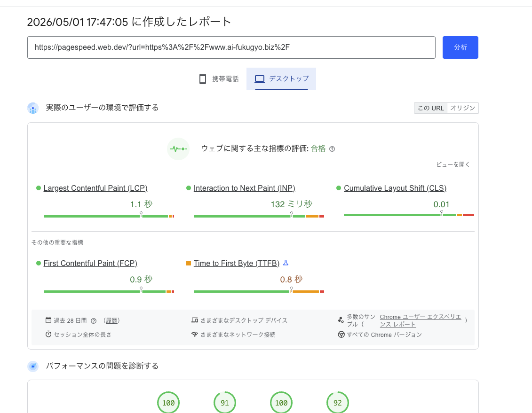Click the 91 score gauge
This screenshot has height=413, width=532.
[x=225, y=403]
